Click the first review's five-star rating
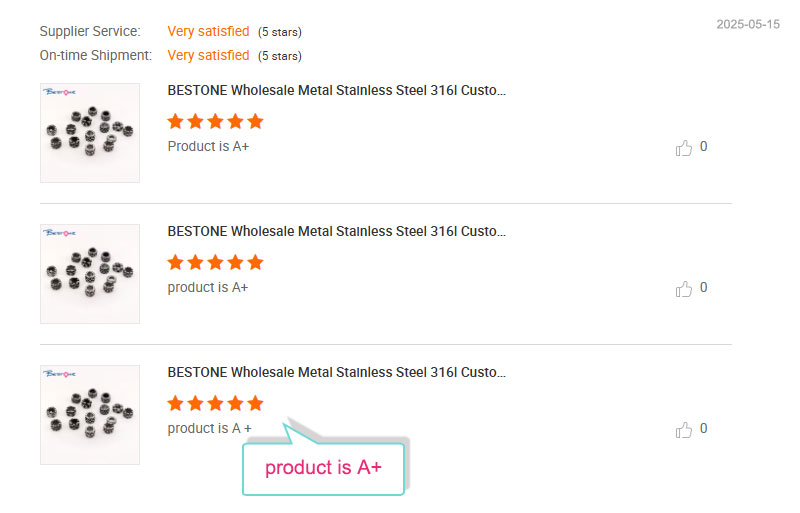 215,121
